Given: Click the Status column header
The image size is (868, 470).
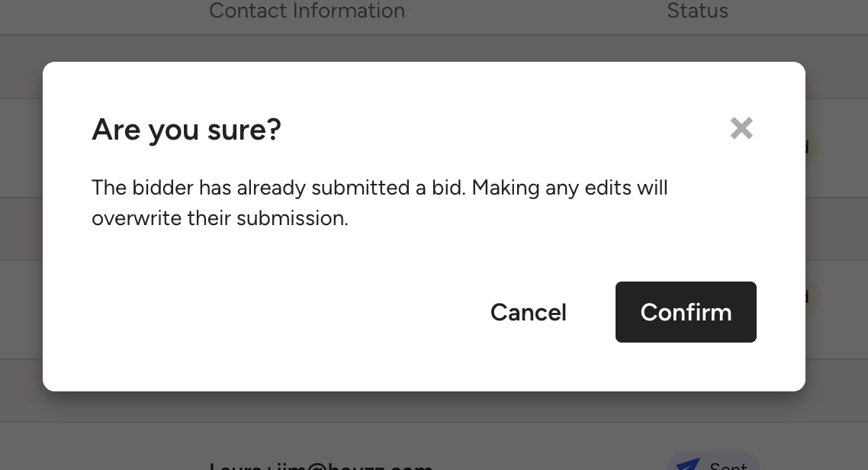Looking at the screenshot, I should tap(697, 11).
